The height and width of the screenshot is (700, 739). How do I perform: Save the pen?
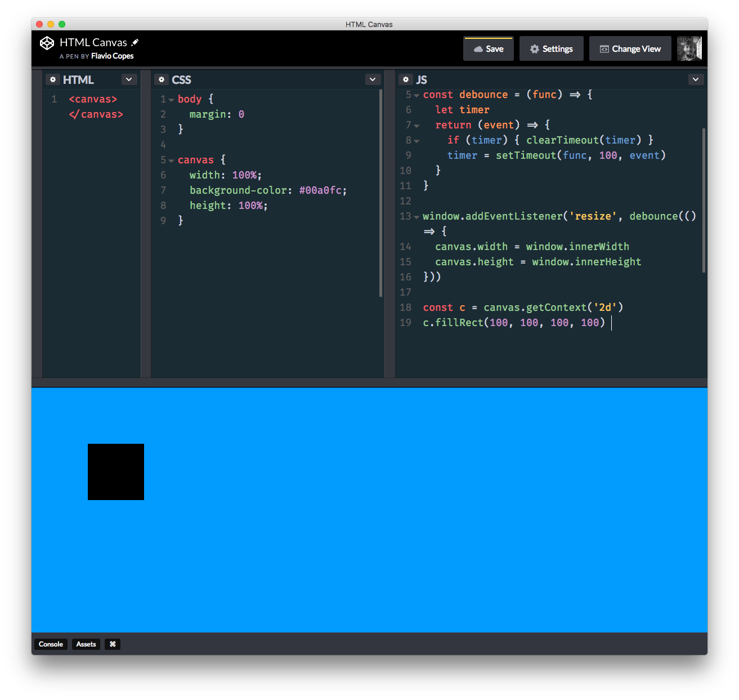click(x=488, y=49)
